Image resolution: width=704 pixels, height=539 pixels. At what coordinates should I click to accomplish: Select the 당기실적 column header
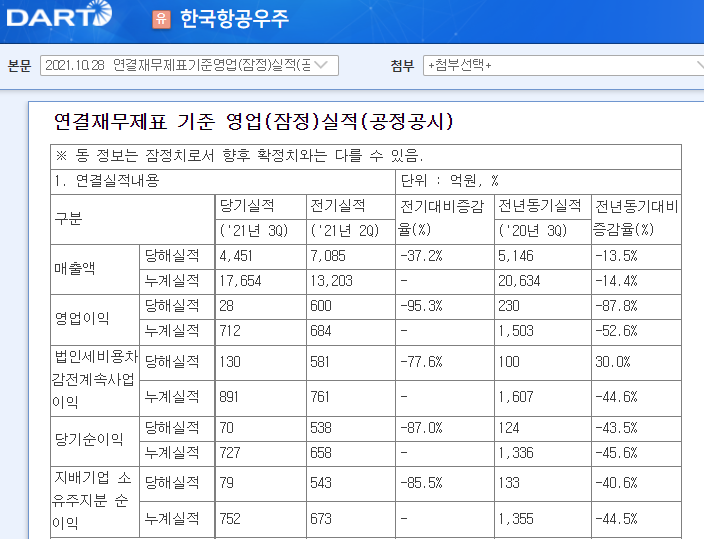click(260, 206)
